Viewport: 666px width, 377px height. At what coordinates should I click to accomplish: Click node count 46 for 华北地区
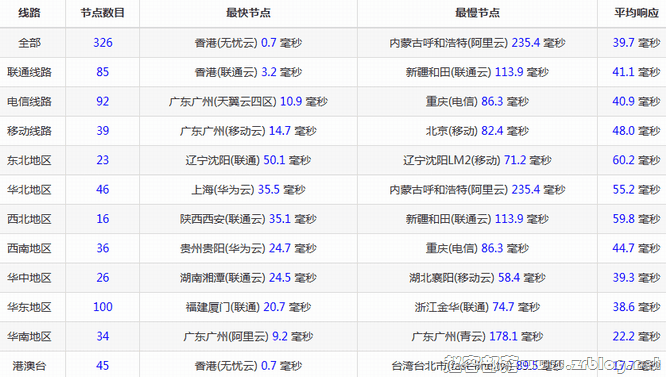coord(103,189)
